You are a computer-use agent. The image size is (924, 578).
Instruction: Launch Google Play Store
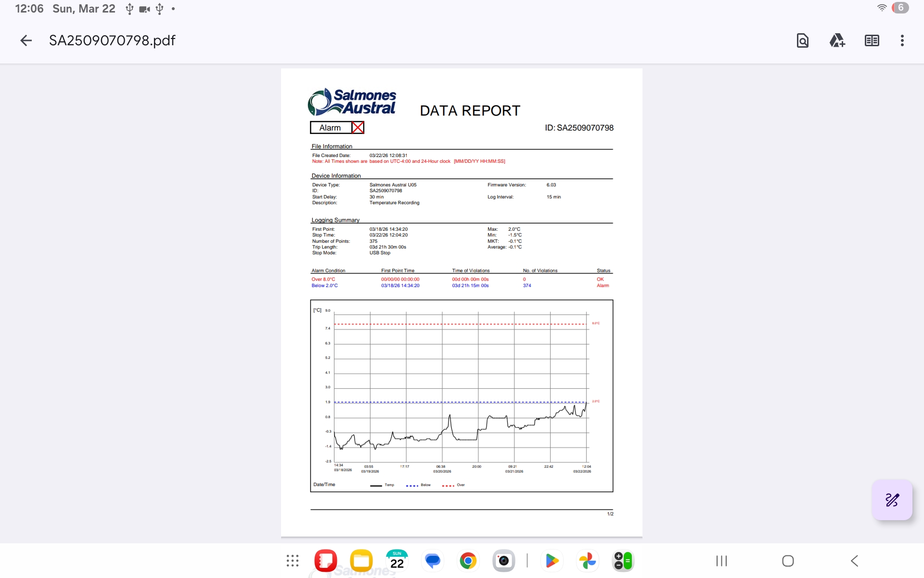pos(552,561)
